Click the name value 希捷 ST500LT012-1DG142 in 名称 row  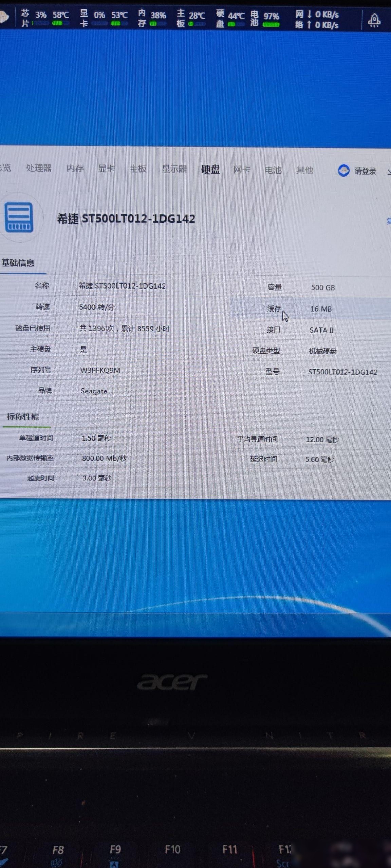(122, 286)
